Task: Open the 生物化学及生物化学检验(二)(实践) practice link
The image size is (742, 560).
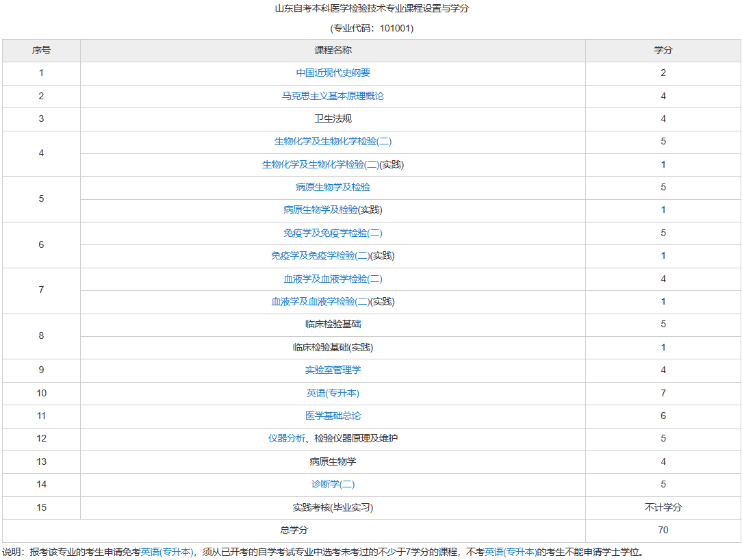Action: click(332, 164)
